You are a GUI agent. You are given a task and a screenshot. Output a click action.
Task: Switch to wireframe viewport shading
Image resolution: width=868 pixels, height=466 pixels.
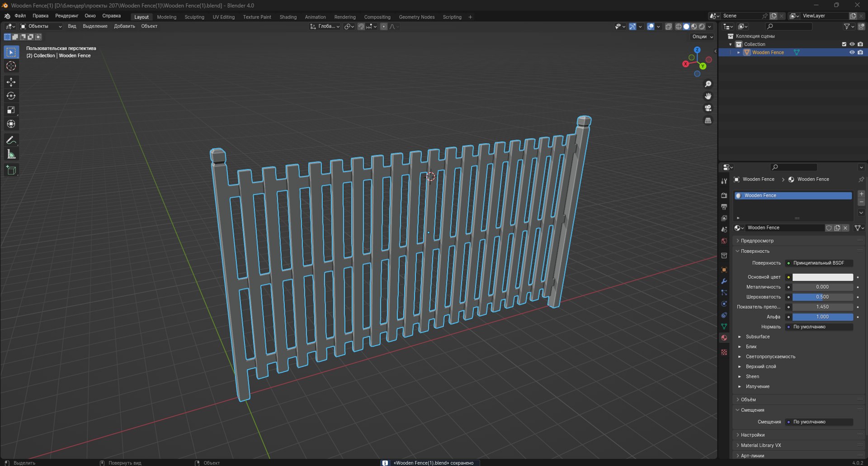point(679,27)
